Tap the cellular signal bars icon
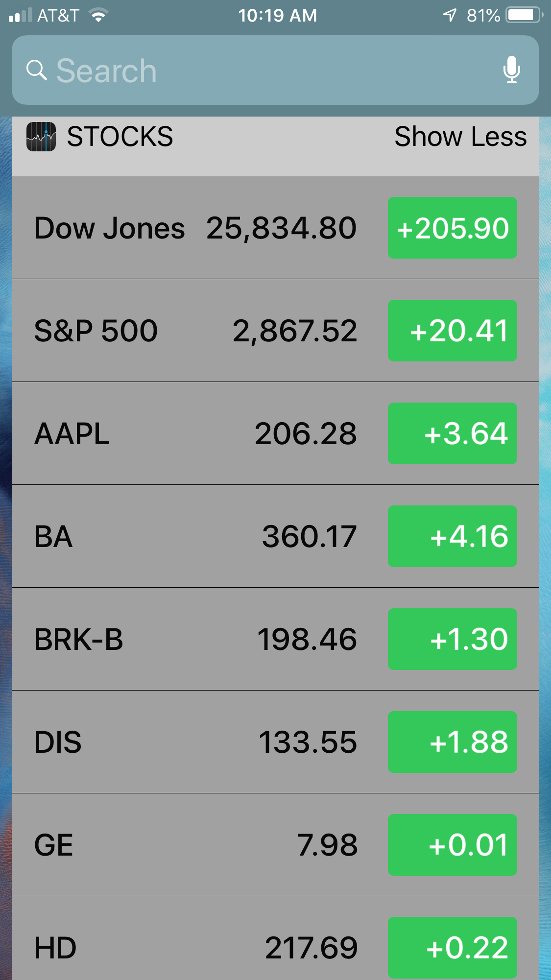The width and height of the screenshot is (551, 980). pos(21,15)
